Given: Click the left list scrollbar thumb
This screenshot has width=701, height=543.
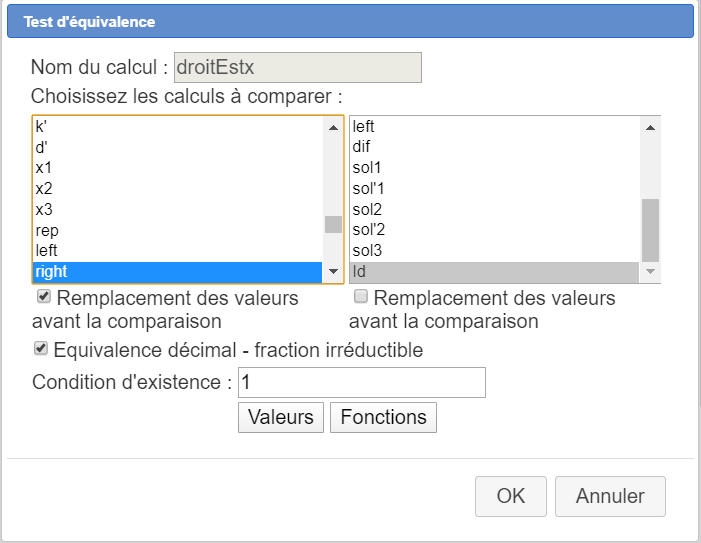Looking at the screenshot, I should tap(334, 224).
